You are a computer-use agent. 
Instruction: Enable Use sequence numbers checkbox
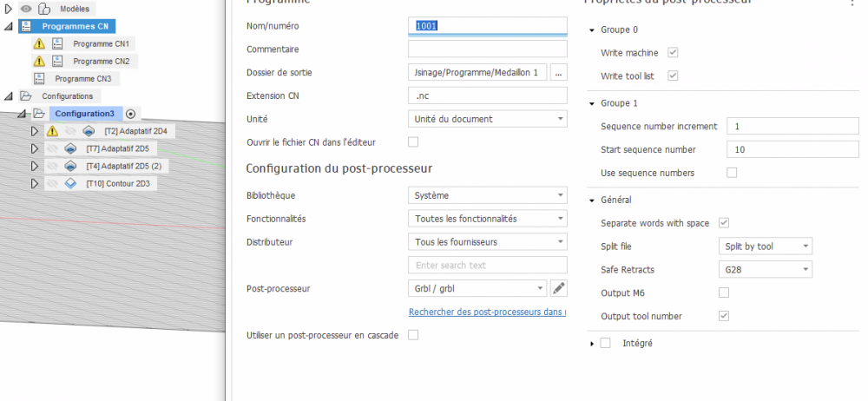coord(732,173)
